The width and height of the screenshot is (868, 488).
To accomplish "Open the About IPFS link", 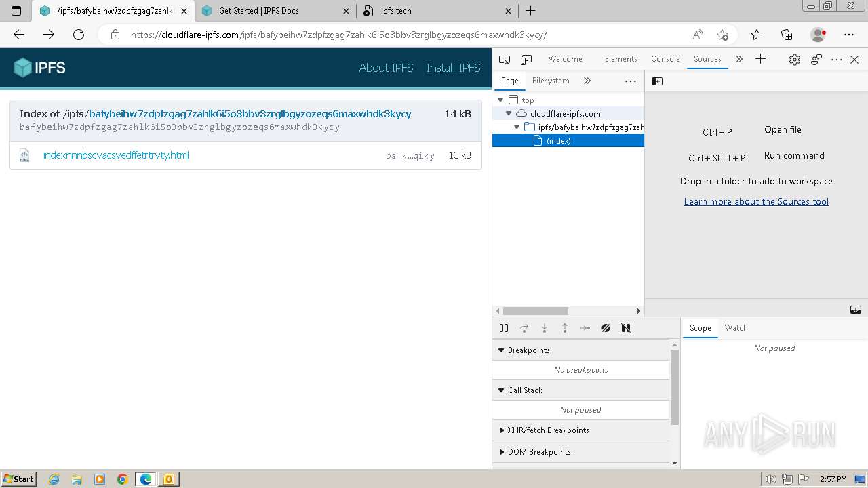I will coord(386,68).
